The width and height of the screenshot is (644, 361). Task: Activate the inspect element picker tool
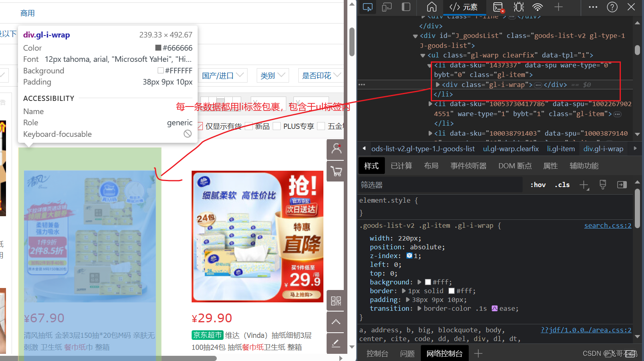(x=367, y=7)
